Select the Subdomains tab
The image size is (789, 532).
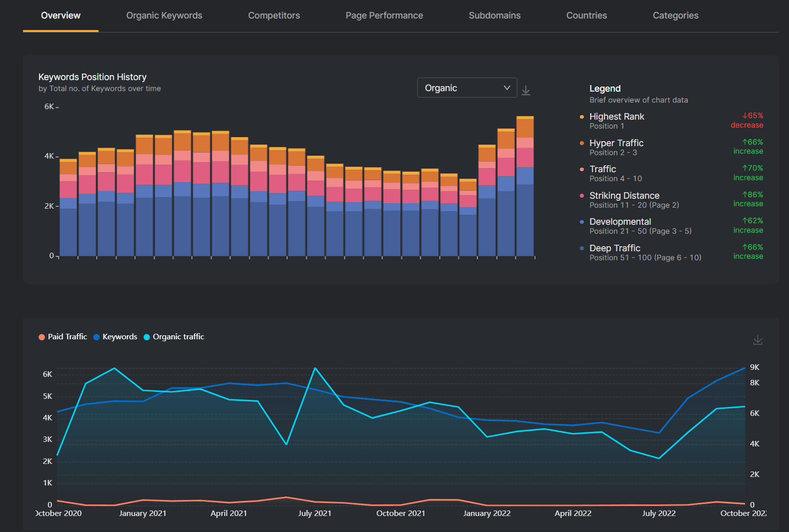[x=495, y=16]
